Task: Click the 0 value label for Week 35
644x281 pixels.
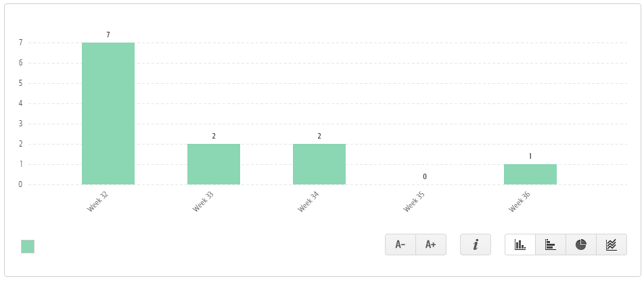Action: click(425, 176)
